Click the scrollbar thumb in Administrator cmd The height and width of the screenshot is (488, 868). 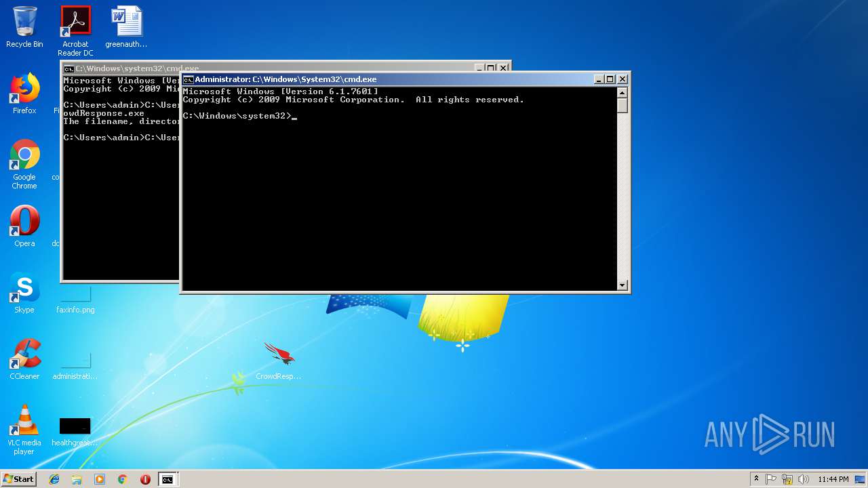tap(623, 106)
